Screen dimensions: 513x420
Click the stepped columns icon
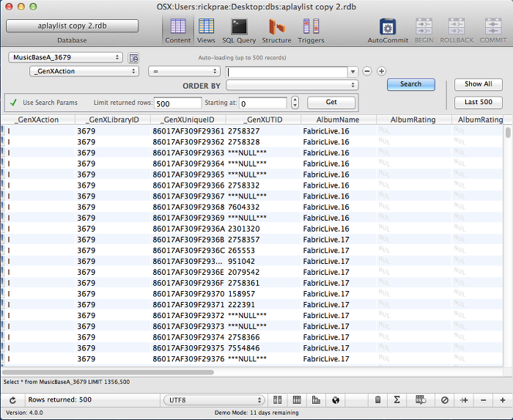click(316, 399)
